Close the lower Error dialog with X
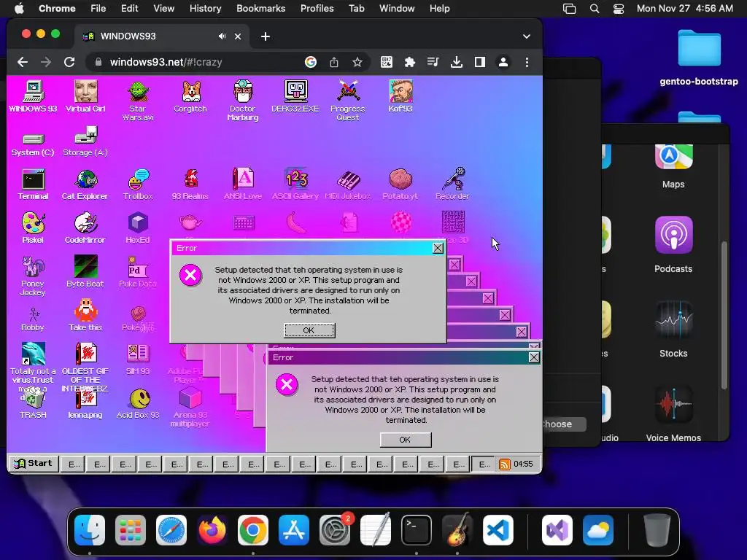Screen dimensions: 747x560 coord(534,357)
